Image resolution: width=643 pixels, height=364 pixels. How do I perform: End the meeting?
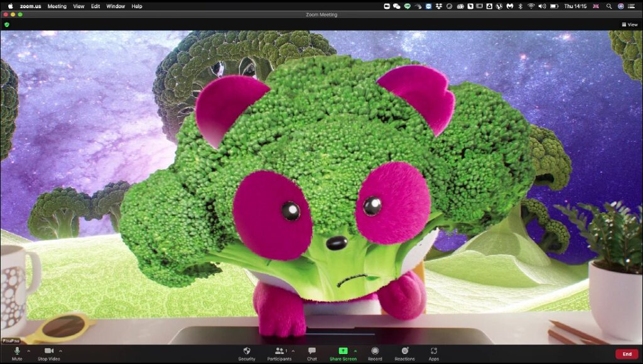(x=627, y=354)
